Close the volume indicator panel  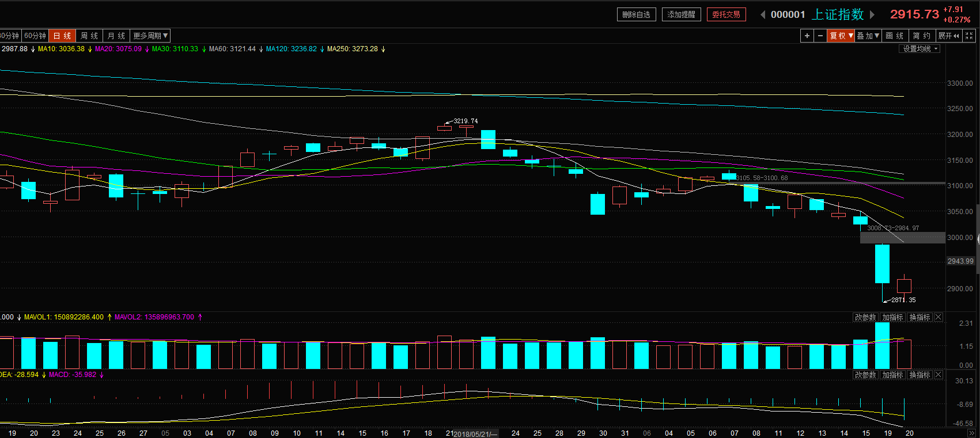click(x=939, y=317)
